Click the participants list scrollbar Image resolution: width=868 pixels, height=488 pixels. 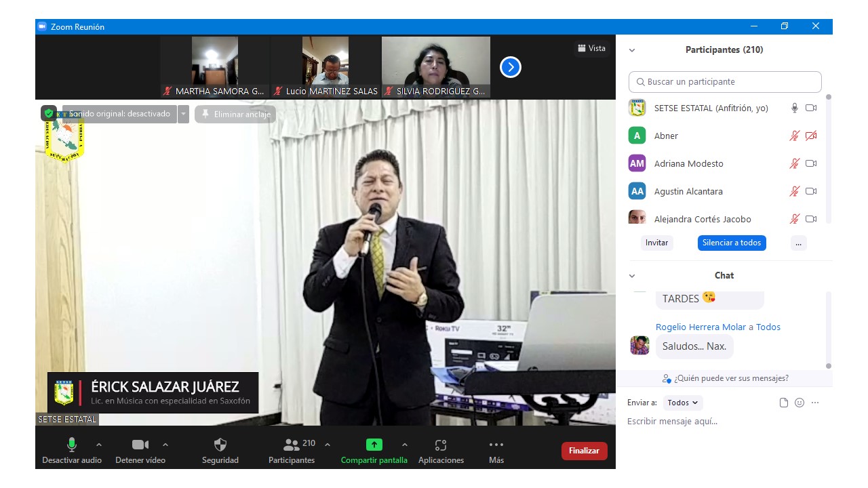(829, 159)
